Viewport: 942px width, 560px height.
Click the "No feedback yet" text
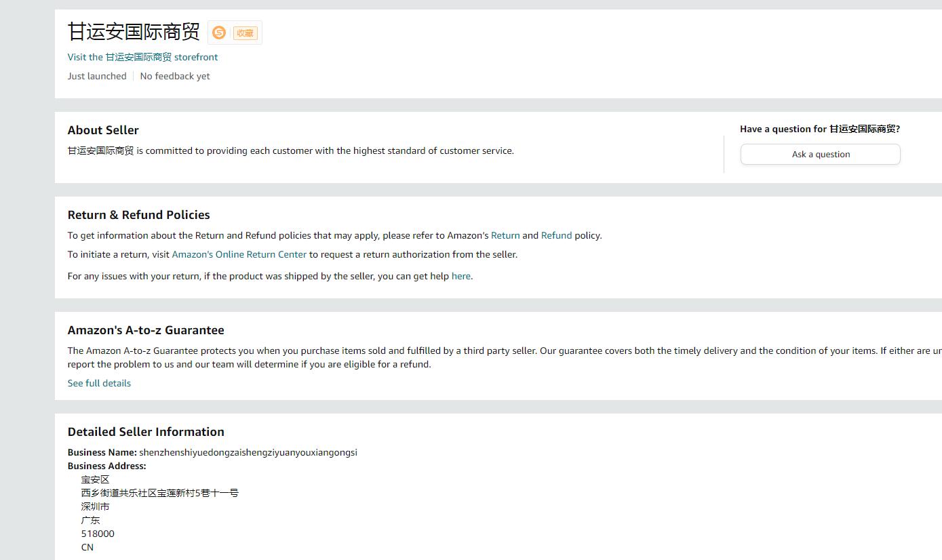click(x=175, y=76)
